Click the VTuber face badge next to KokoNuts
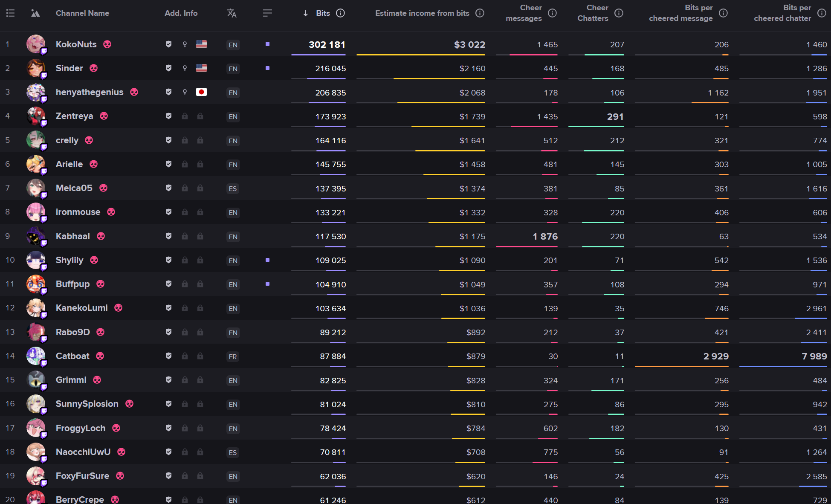Viewport: 831px width, 504px height. [x=107, y=44]
